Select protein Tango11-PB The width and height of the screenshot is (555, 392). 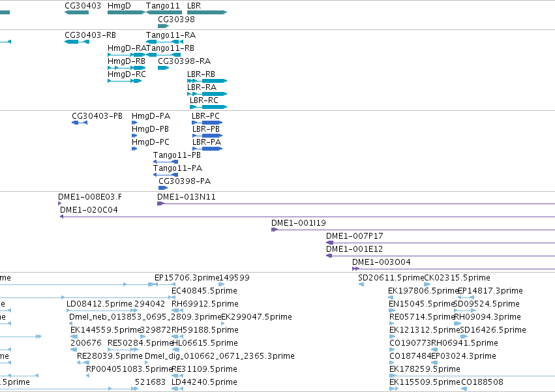coord(166,162)
